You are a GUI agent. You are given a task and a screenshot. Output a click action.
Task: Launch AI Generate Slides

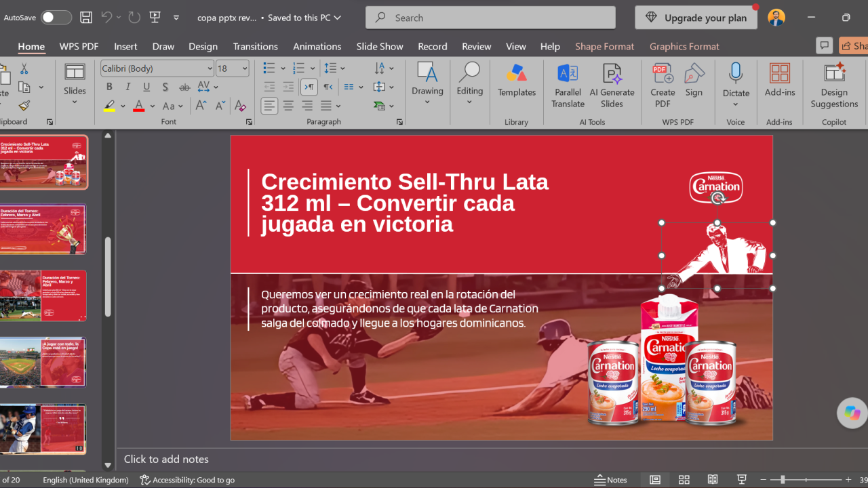[x=612, y=85]
